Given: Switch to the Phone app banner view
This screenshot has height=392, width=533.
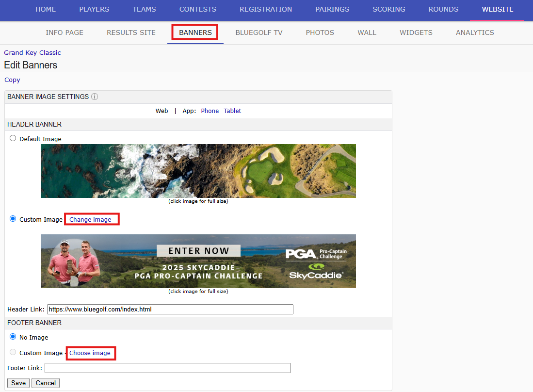Looking at the screenshot, I should 210,111.
